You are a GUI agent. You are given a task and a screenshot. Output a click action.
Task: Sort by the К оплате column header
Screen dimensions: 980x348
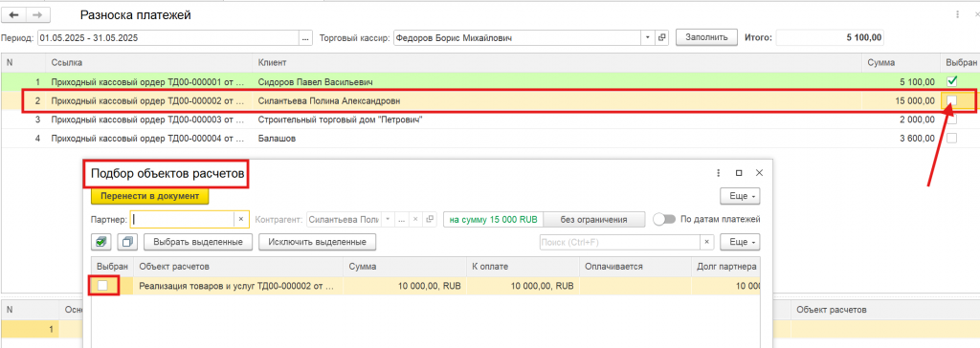pos(523,267)
